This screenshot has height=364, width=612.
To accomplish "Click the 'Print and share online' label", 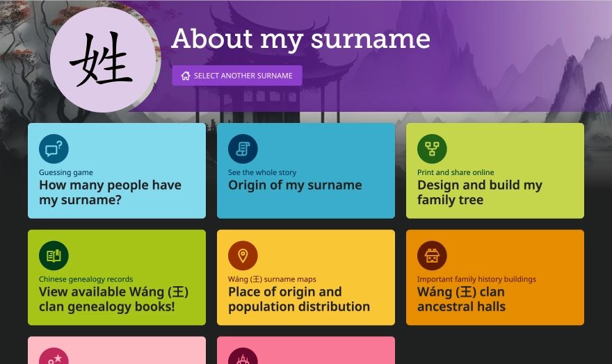I will (456, 172).
